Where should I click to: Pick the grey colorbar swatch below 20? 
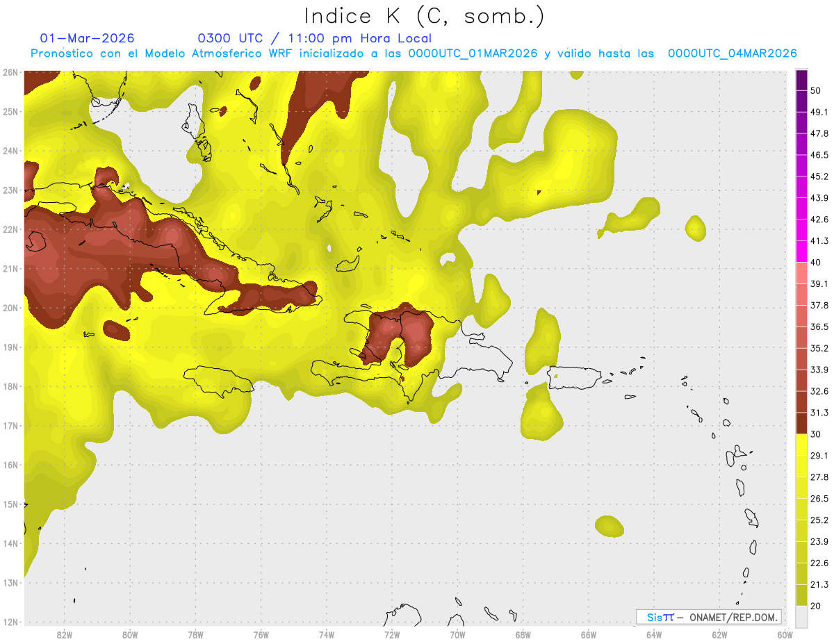click(x=801, y=616)
